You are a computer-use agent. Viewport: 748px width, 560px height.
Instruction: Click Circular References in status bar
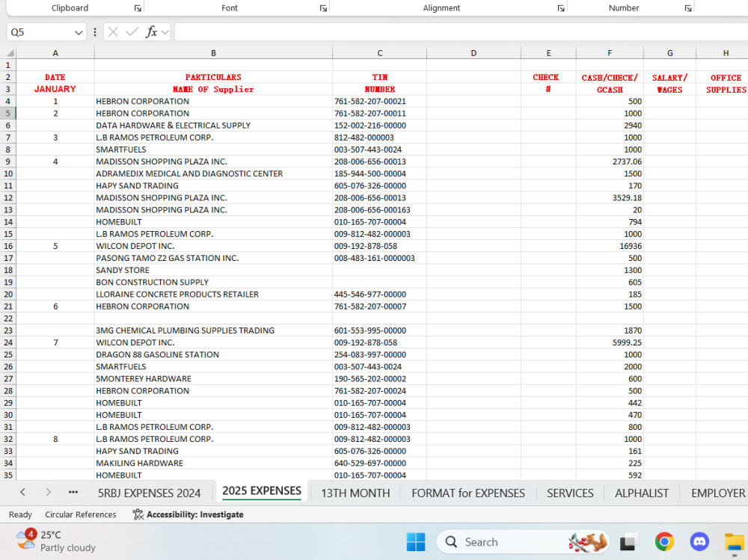coord(81,514)
